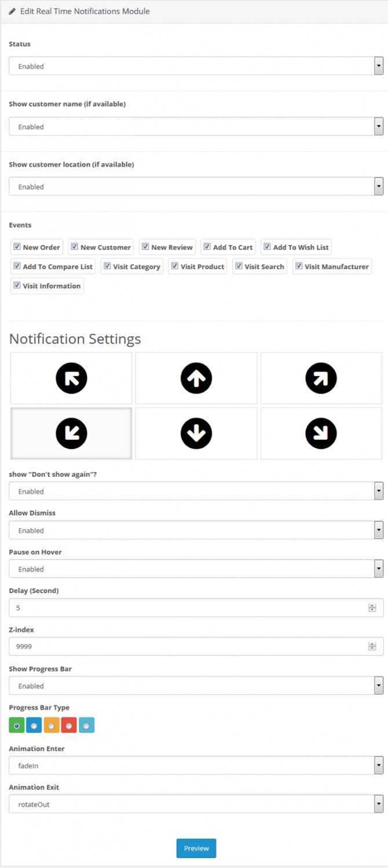This screenshot has height=868, width=388.
Task: Choose the down arrow bottom-center position
Action: click(x=196, y=433)
